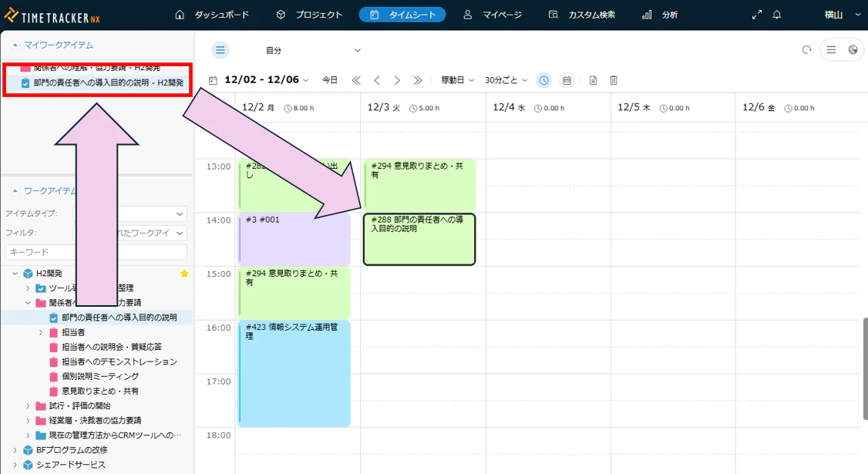
Task: Expand the 担当者 item
Action: [40, 332]
